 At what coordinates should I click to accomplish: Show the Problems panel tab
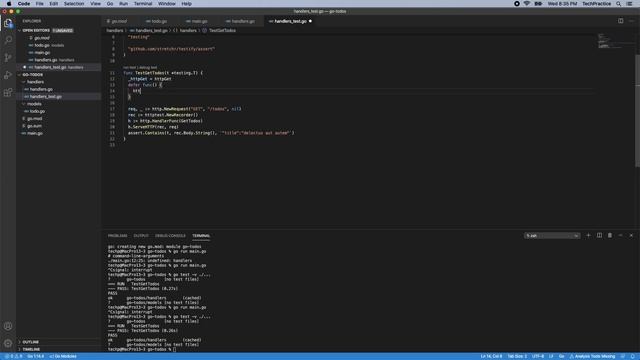click(118, 236)
